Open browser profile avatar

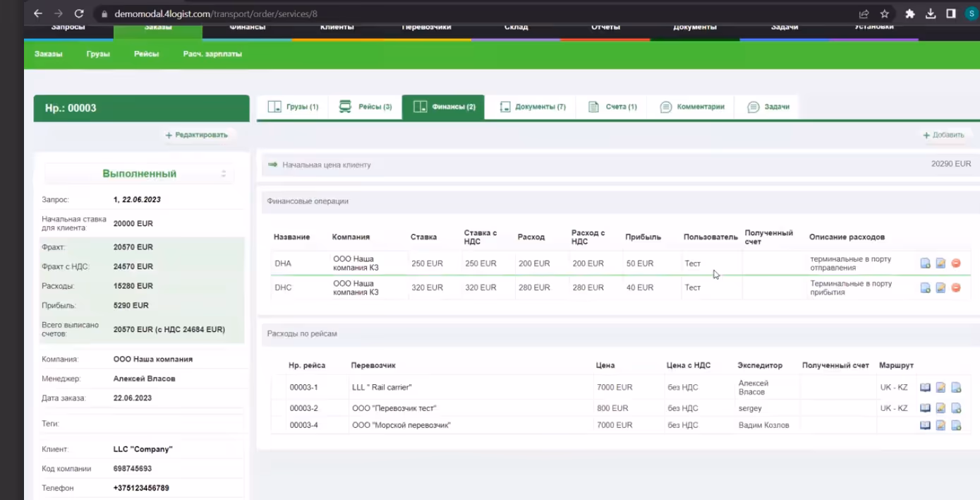[x=972, y=13]
